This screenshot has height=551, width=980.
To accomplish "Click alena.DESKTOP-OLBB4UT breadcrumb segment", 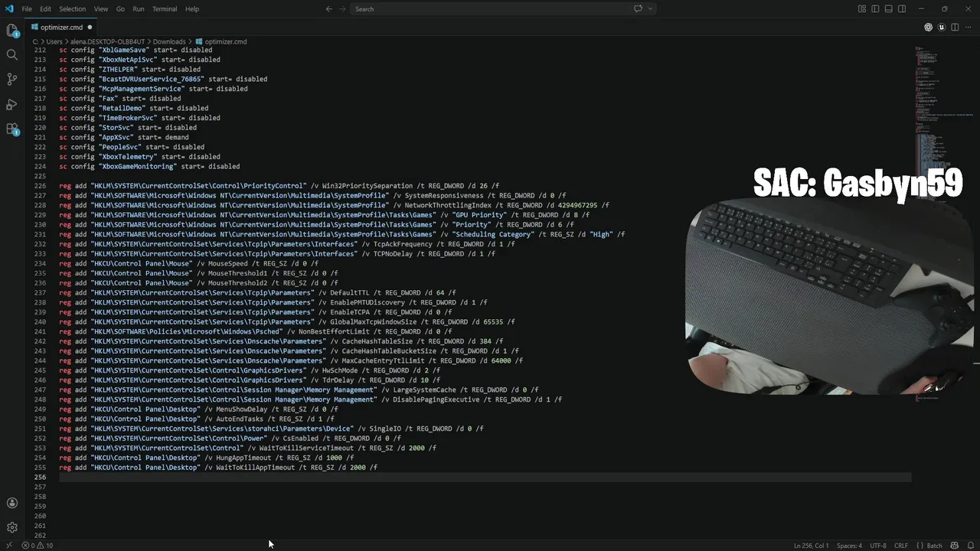I will coord(106,41).
